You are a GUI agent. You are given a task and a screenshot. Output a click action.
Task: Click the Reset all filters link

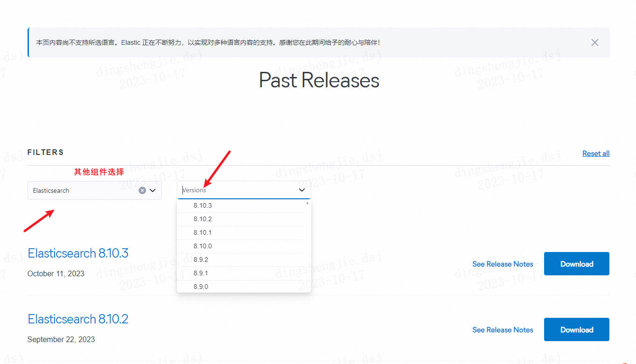596,154
